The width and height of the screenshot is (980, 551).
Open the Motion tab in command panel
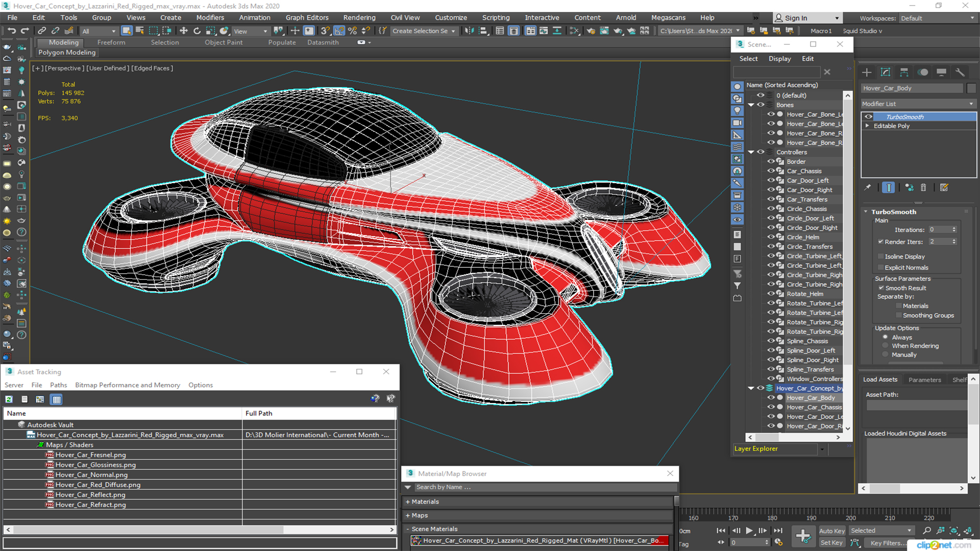(923, 72)
